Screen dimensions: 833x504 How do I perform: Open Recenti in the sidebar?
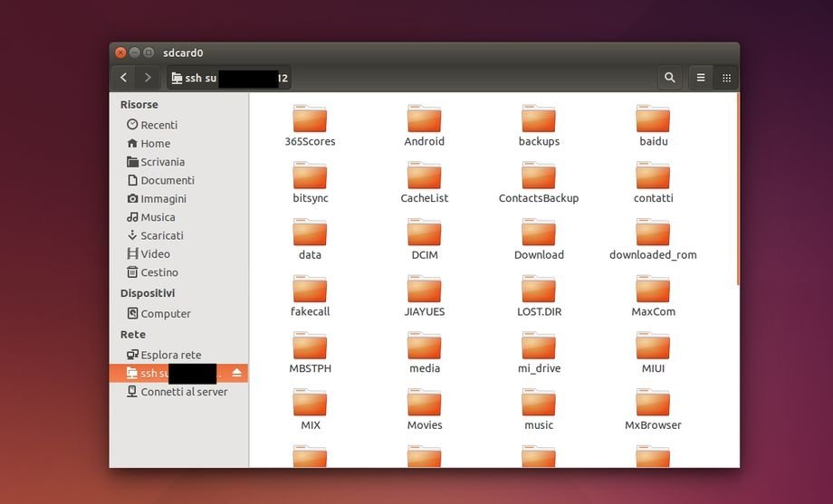158,125
